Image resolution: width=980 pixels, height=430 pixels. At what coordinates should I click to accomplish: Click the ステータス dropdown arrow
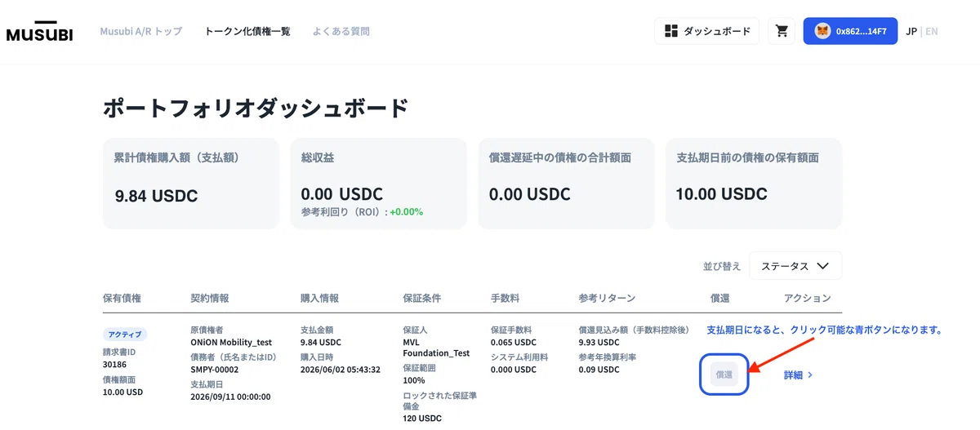click(x=822, y=266)
